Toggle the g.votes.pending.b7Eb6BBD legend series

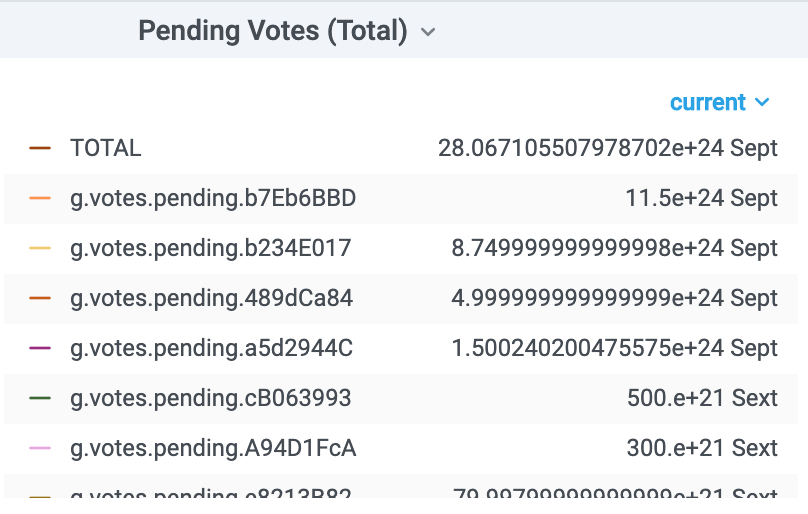click(213, 198)
